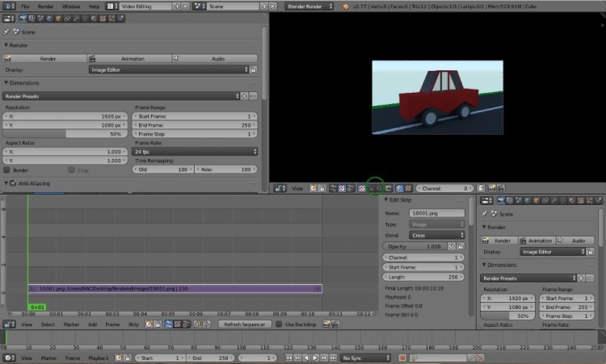Click the mute strip eye icon beside Opacity

tap(452, 246)
